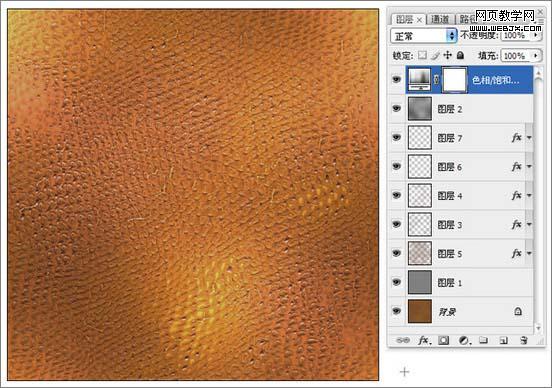552x388 pixels.
Task: Select layer name 图层 1
Action: (x=450, y=282)
